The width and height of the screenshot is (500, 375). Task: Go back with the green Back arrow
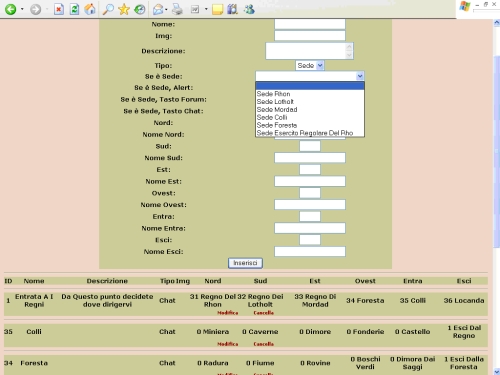(x=10, y=9)
